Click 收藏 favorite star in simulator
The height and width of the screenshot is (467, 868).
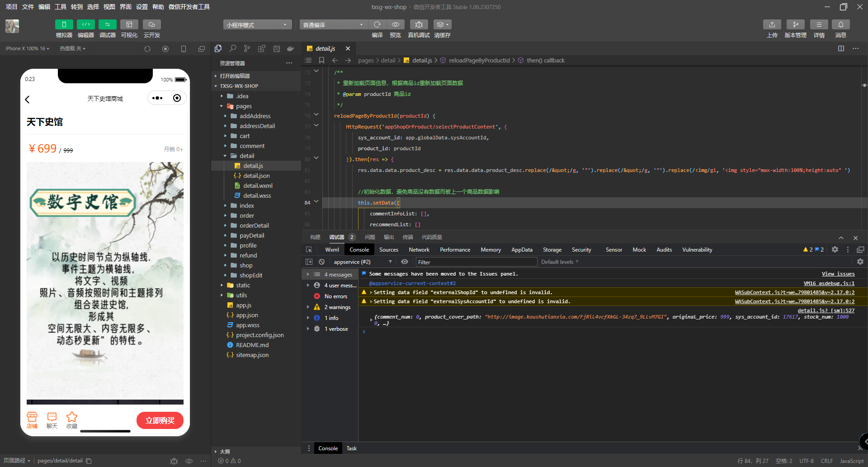tap(72, 420)
